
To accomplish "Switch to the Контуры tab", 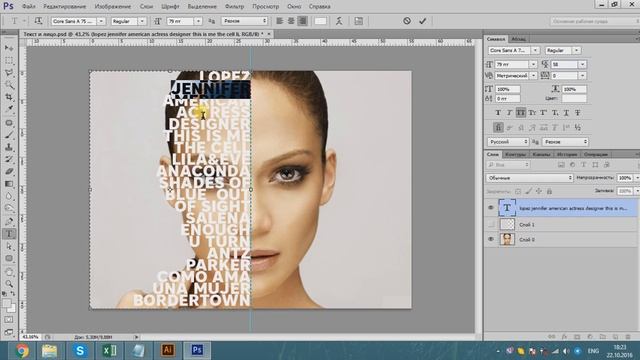I will 516,154.
